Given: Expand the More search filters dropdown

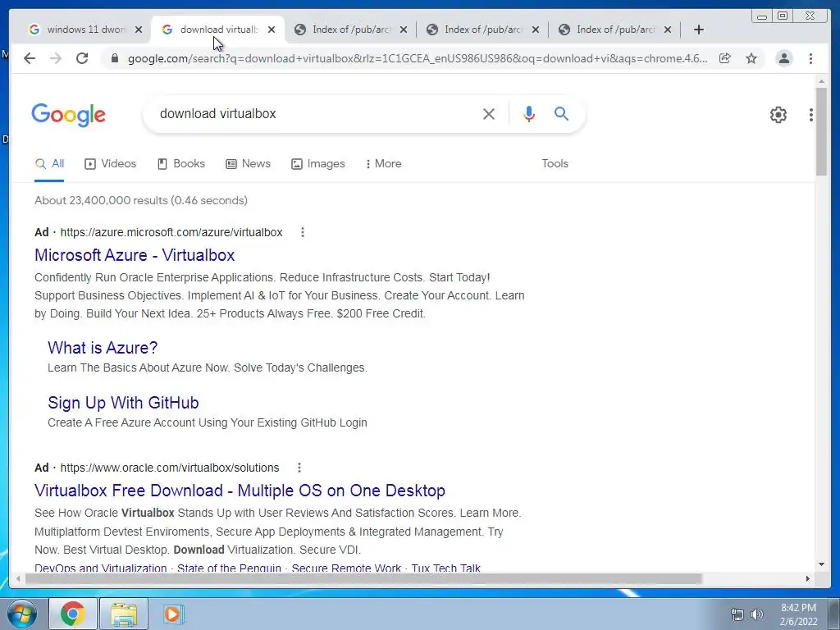Looking at the screenshot, I should coord(384,164).
